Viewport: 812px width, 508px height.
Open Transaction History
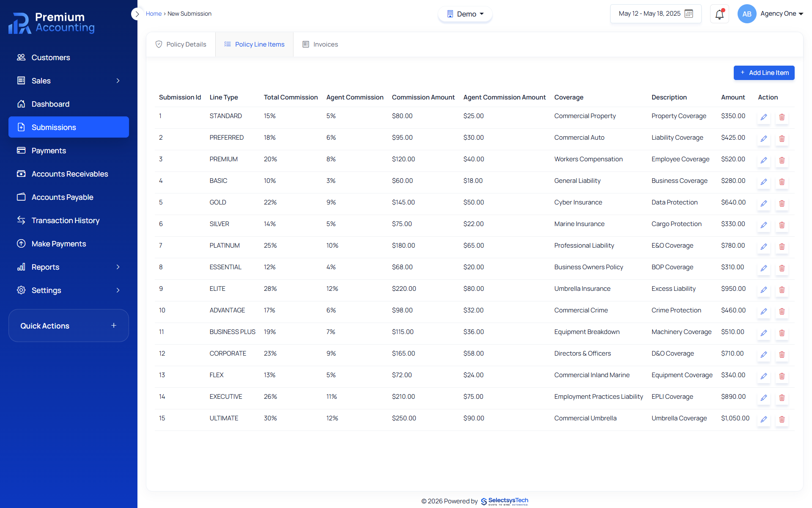[69, 220]
